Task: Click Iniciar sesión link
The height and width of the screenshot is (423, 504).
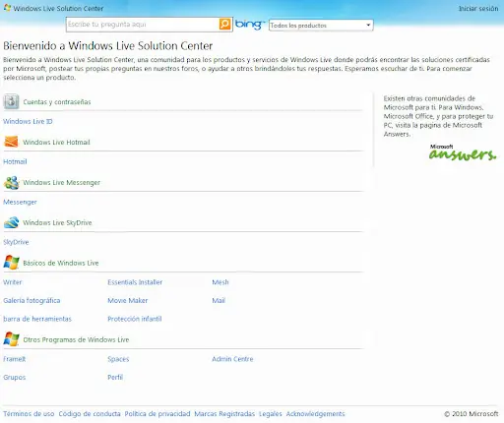Action: click(x=478, y=9)
